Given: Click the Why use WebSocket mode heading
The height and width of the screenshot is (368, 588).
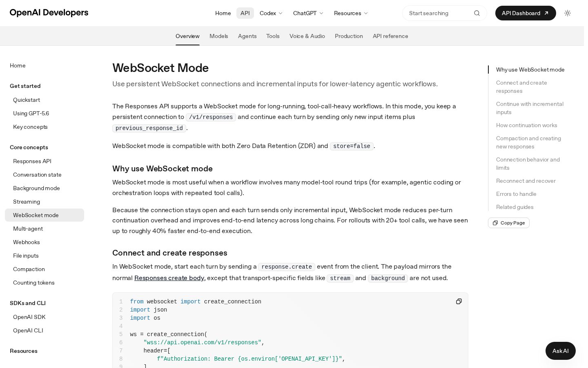Looking at the screenshot, I should pyautogui.click(x=163, y=168).
